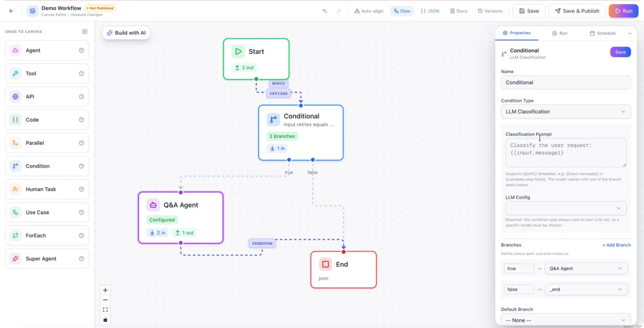
Task: Click the back arrow icon
Action: click(x=11, y=11)
